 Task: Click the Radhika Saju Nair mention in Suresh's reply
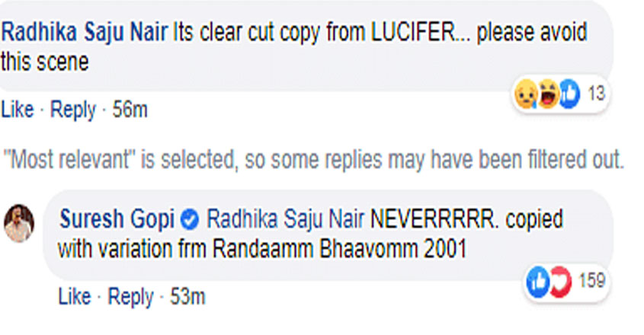tap(285, 219)
